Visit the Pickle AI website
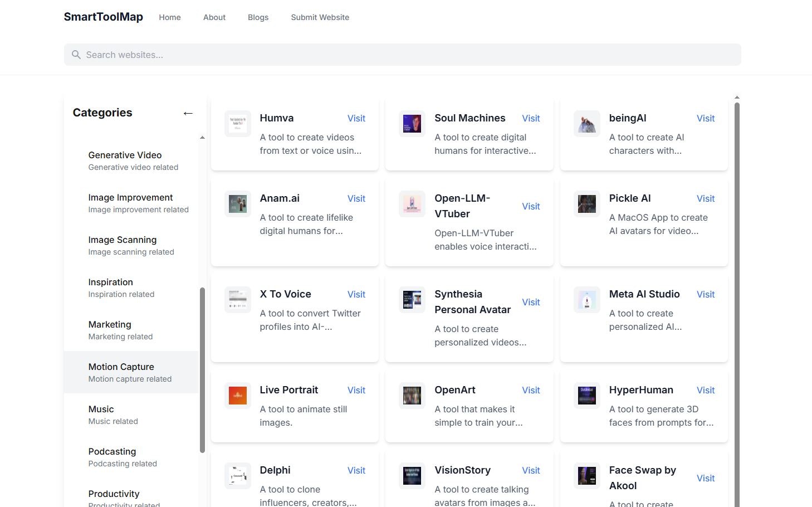This screenshot has width=812, height=507. (706, 198)
